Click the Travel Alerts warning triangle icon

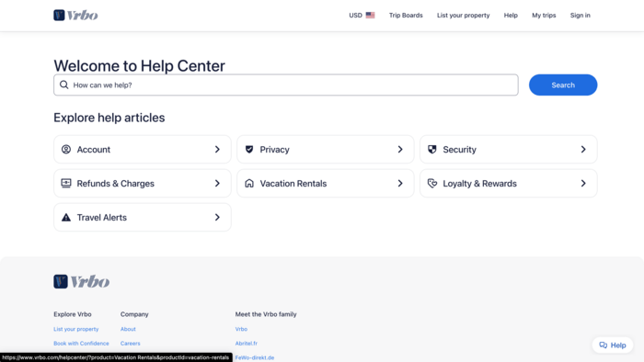tap(66, 217)
